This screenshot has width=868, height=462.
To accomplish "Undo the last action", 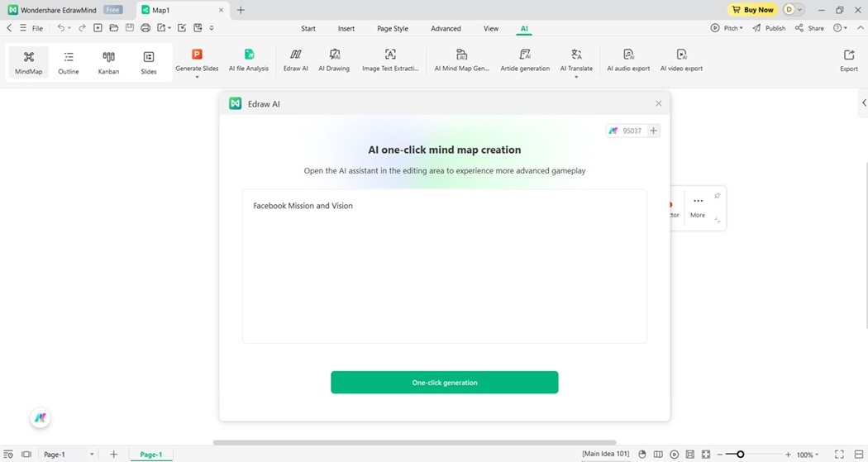I will tap(60, 27).
